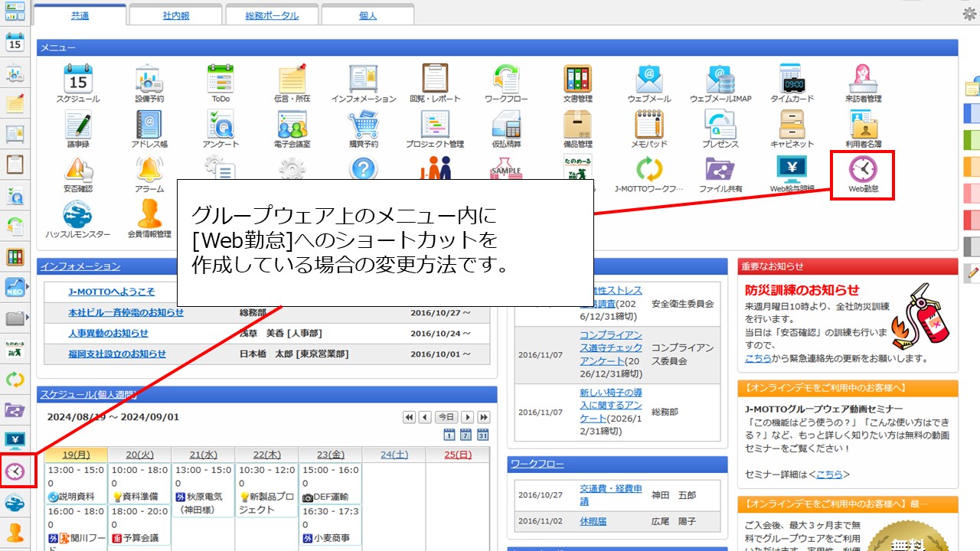Select the 個人 tab
Image resolution: width=980 pixels, height=551 pixels.
click(x=367, y=15)
